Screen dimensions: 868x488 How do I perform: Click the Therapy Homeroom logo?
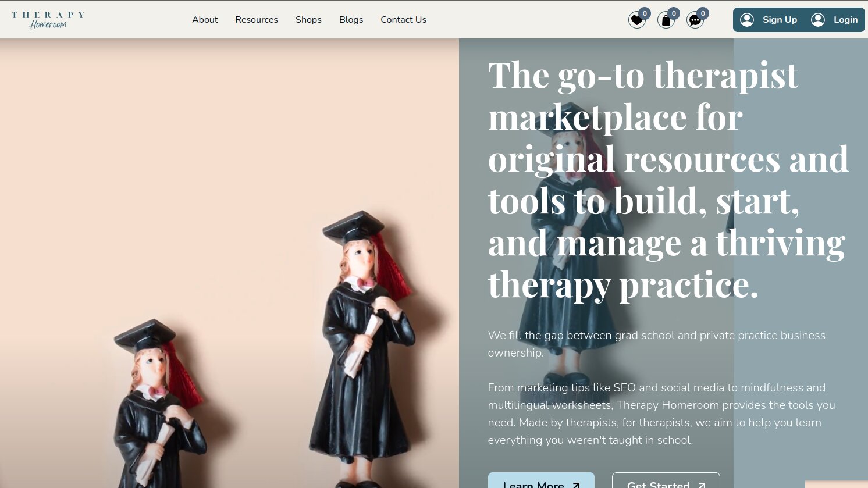coord(48,20)
